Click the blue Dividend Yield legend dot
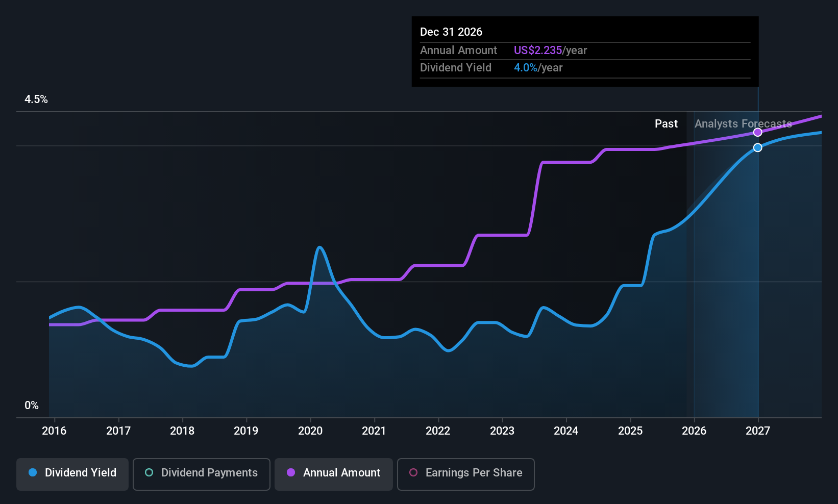The height and width of the screenshot is (504, 838). [33, 473]
